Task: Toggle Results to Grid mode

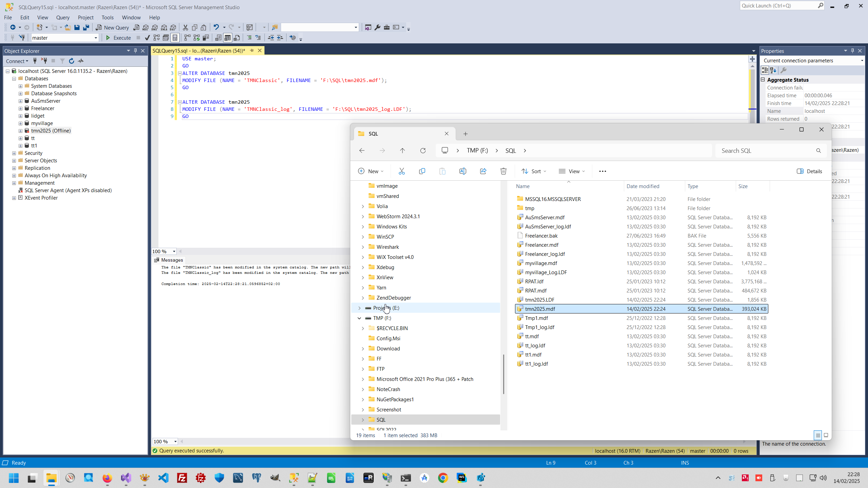Action: (228, 38)
